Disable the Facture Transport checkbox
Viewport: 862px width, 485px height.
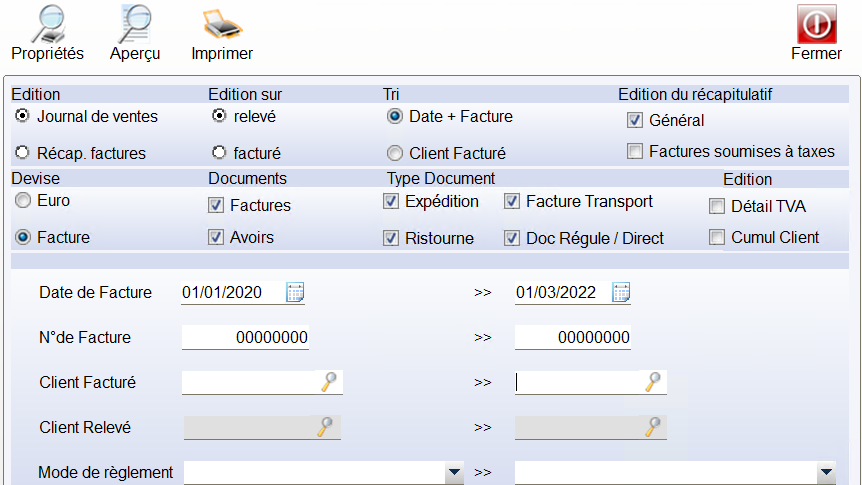pos(512,202)
